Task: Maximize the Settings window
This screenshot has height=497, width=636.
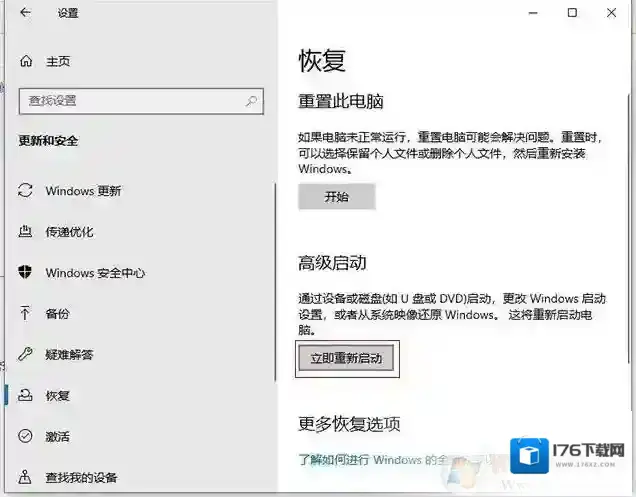Action: (x=572, y=13)
